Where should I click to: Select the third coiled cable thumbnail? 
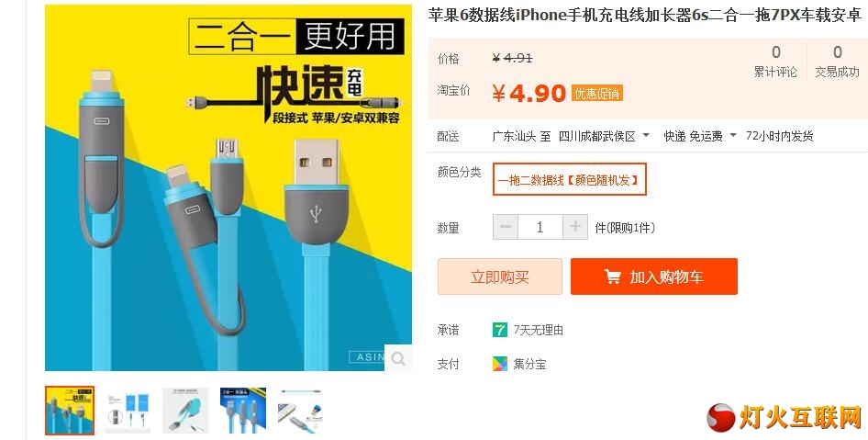pyautogui.click(x=185, y=411)
